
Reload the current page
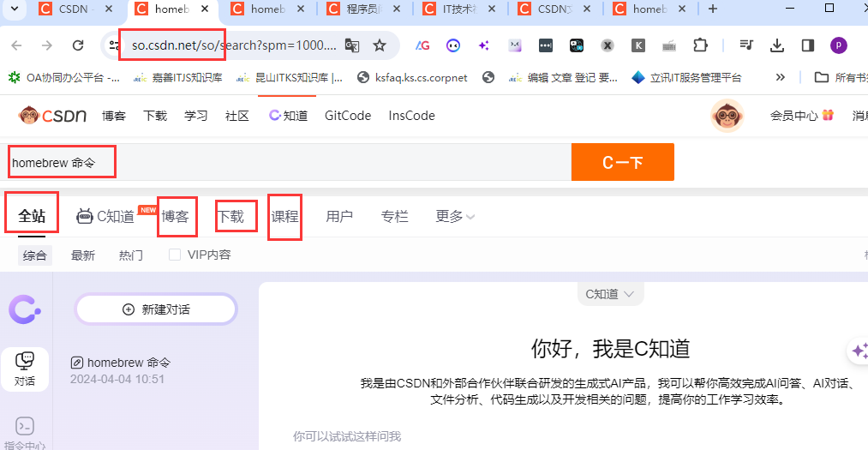(78, 45)
